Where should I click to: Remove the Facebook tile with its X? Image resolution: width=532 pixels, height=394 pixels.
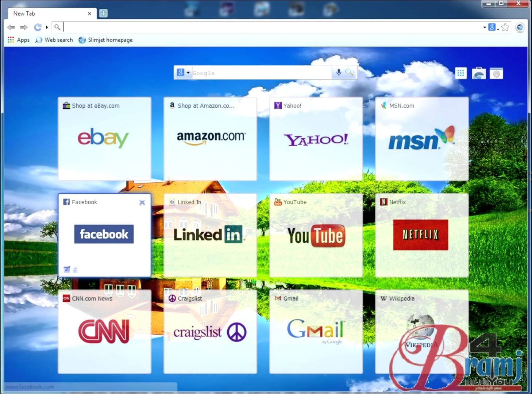point(142,202)
